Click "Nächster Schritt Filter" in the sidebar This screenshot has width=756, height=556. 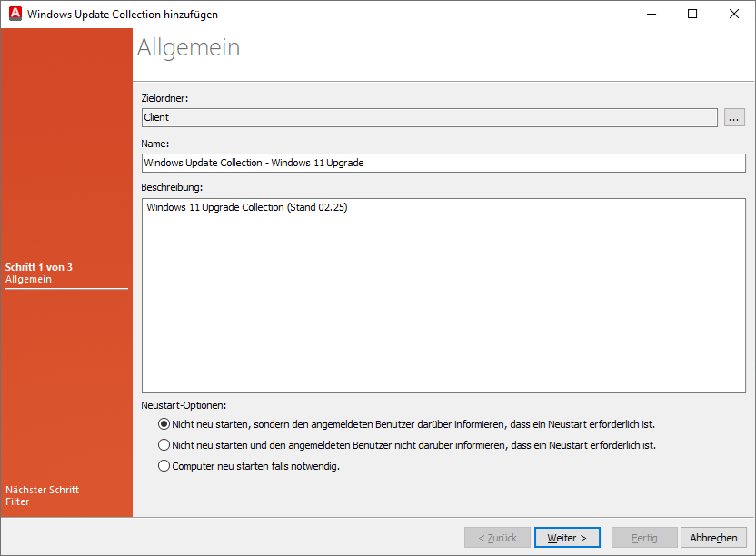(42, 495)
